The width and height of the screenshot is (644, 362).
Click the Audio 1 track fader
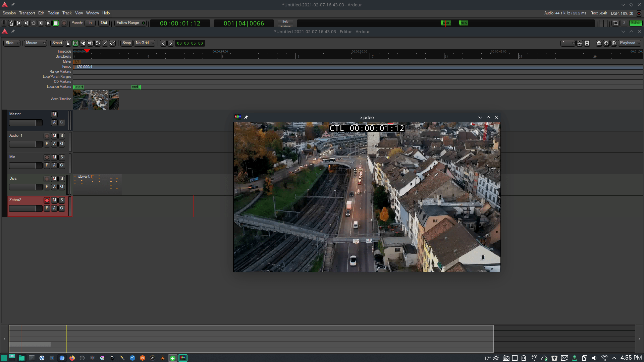25,144
